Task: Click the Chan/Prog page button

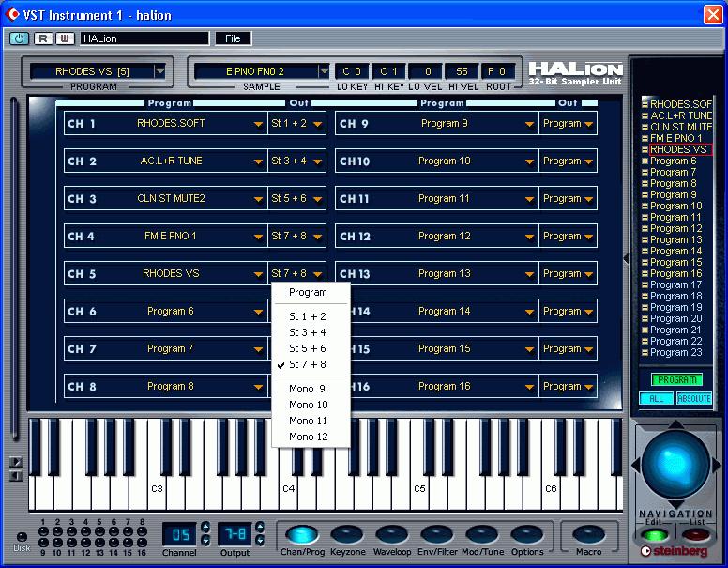Action: pyautogui.click(x=302, y=534)
